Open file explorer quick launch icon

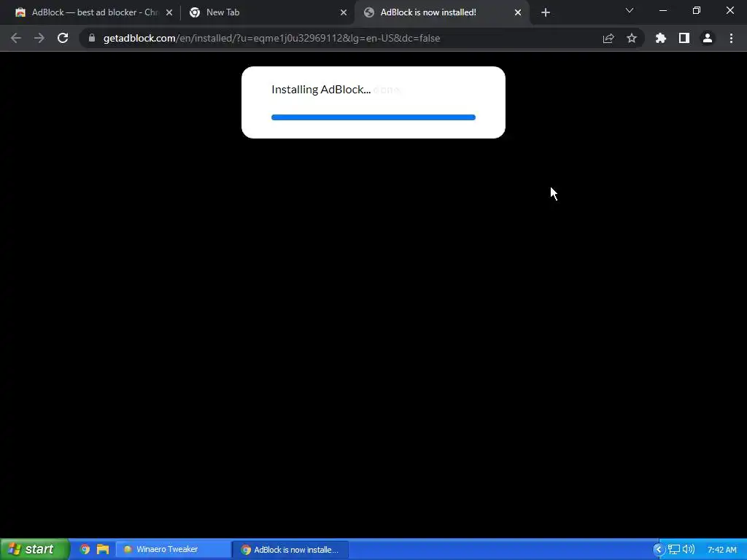click(x=103, y=549)
